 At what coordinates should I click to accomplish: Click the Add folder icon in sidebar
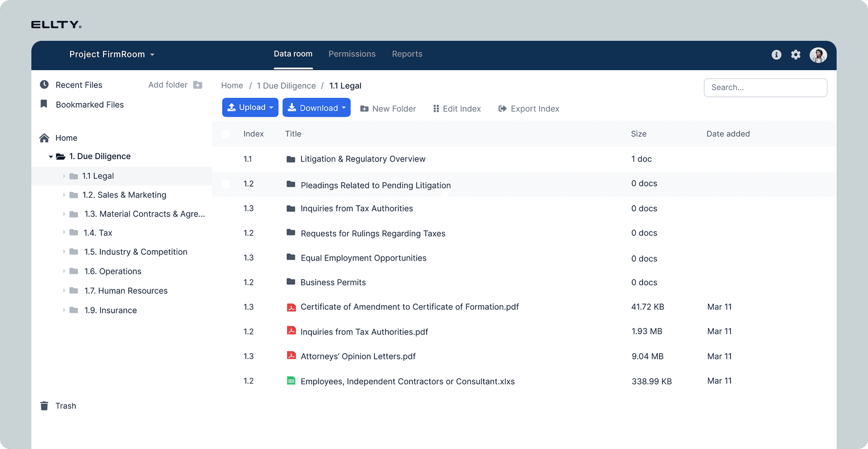coord(198,85)
